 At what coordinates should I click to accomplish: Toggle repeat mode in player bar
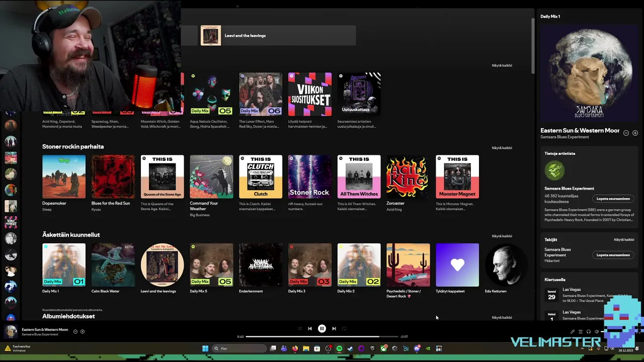(x=344, y=328)
